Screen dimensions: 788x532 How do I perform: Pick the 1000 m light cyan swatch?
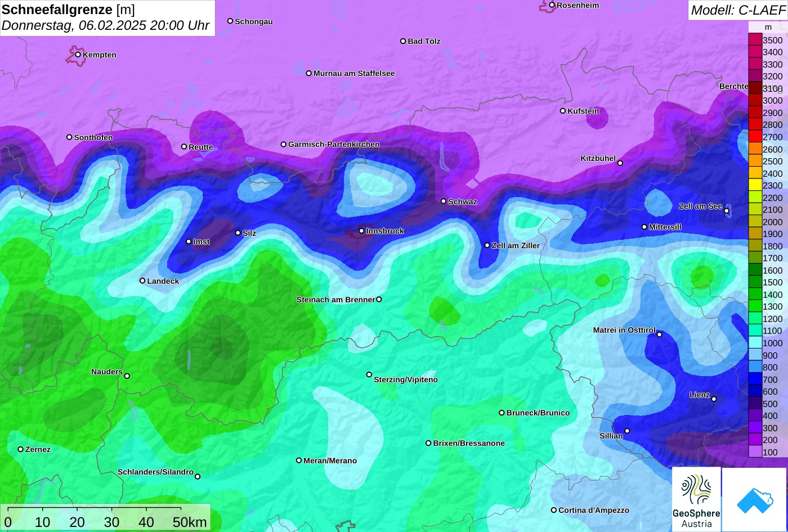(755, 343)
